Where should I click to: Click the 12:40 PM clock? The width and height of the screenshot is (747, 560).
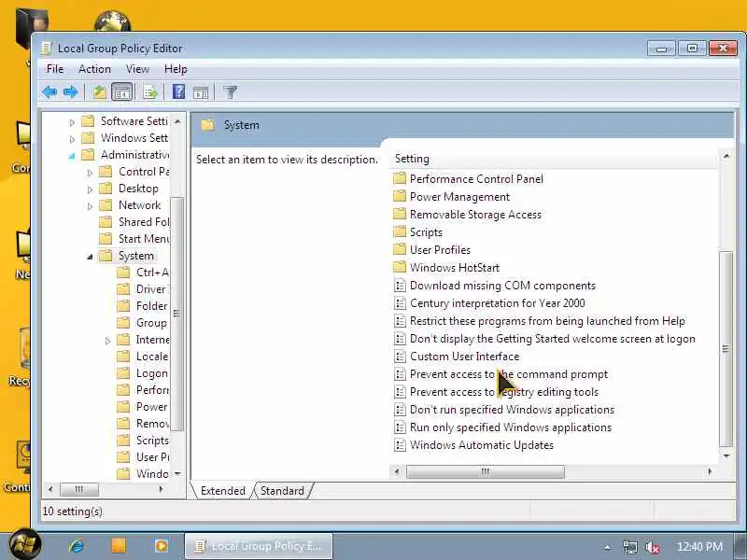click(x=699, y=547)
